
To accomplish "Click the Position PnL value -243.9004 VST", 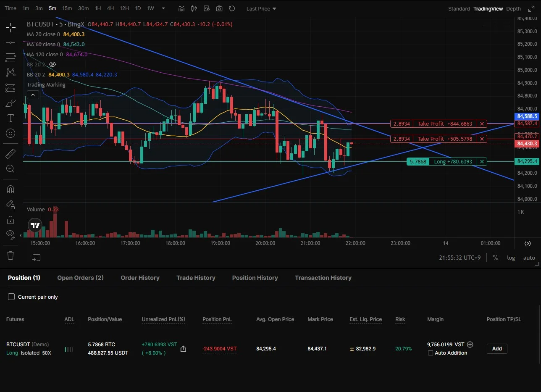I will [x=219, y=349].
